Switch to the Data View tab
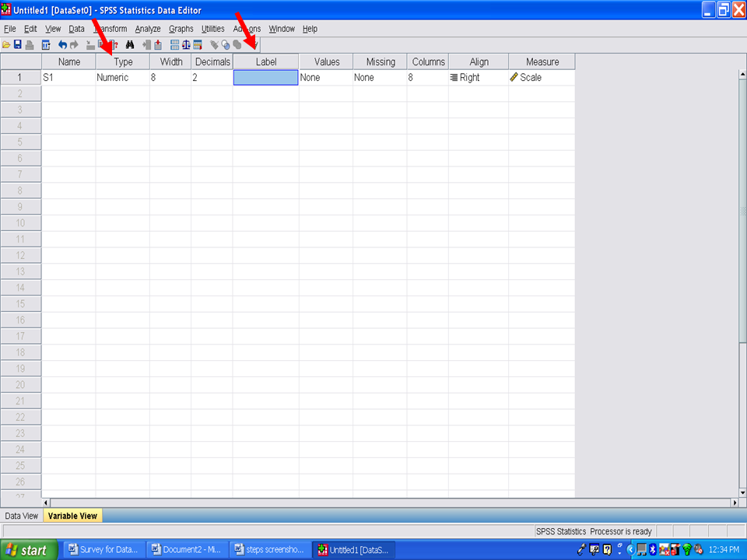The width and height of the screenshot is (747, 560). pos(21,516)
